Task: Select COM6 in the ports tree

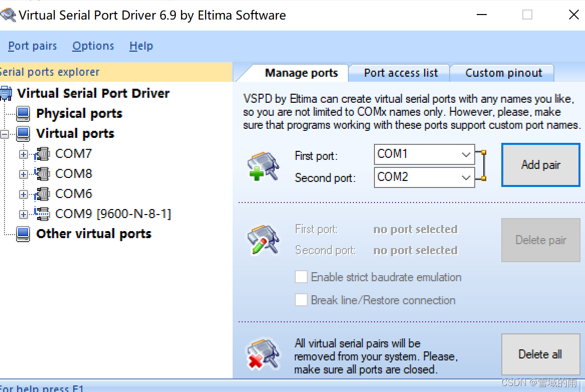Action: point(74,193)
